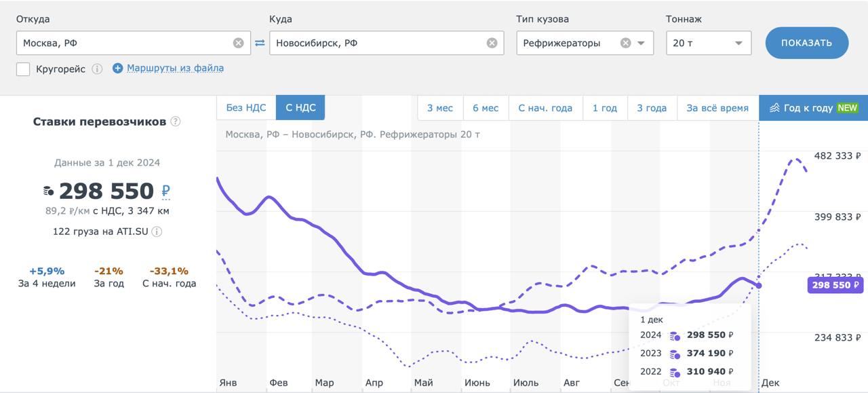Image resolution: width=868 pixels, height=393 pixels.
Task: Click the ruble currency symbol after 298 550
Action: (166, 191)
